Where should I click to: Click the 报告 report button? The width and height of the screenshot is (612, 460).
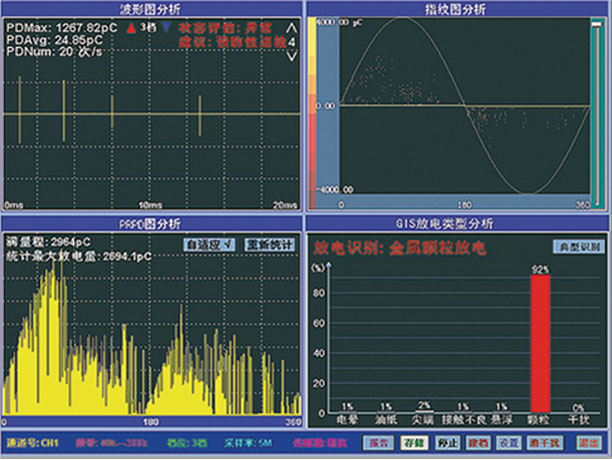point(384,441)
